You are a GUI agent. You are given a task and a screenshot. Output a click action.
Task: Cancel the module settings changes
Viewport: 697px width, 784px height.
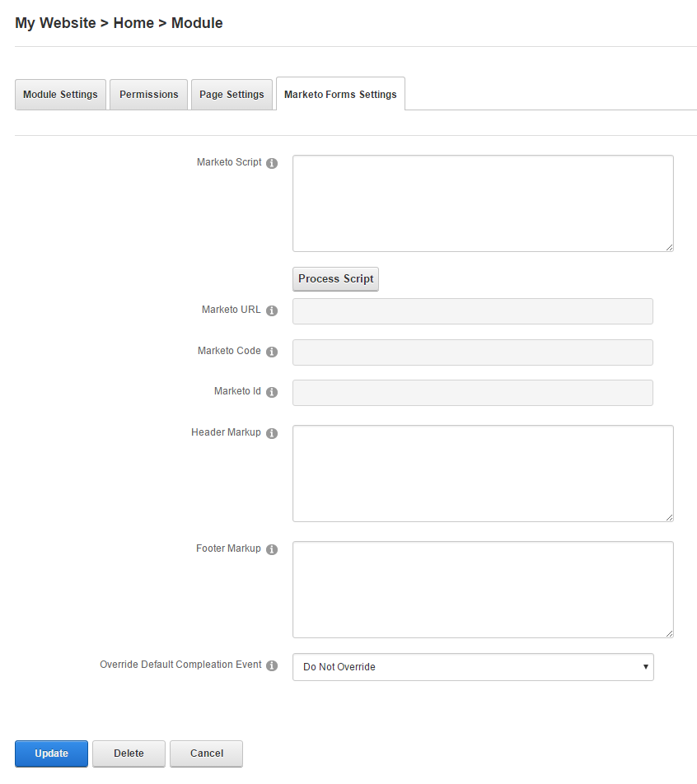coord(206,754)
